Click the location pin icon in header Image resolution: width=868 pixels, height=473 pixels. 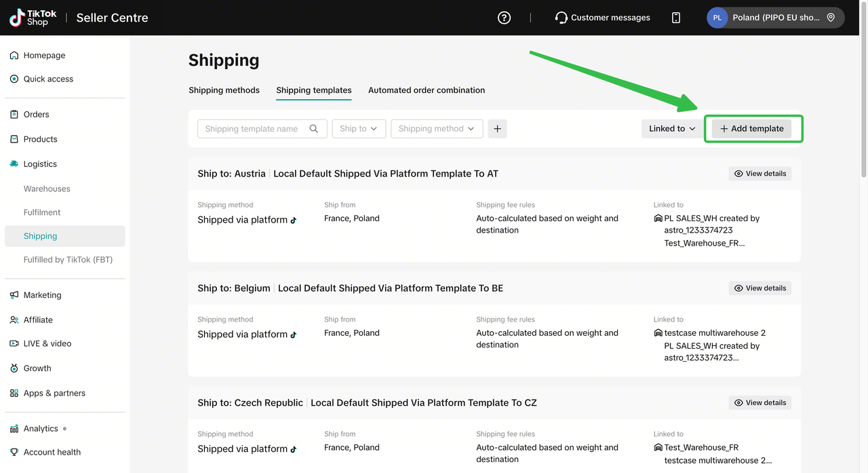pyautogui.click(x=831, y=18)
